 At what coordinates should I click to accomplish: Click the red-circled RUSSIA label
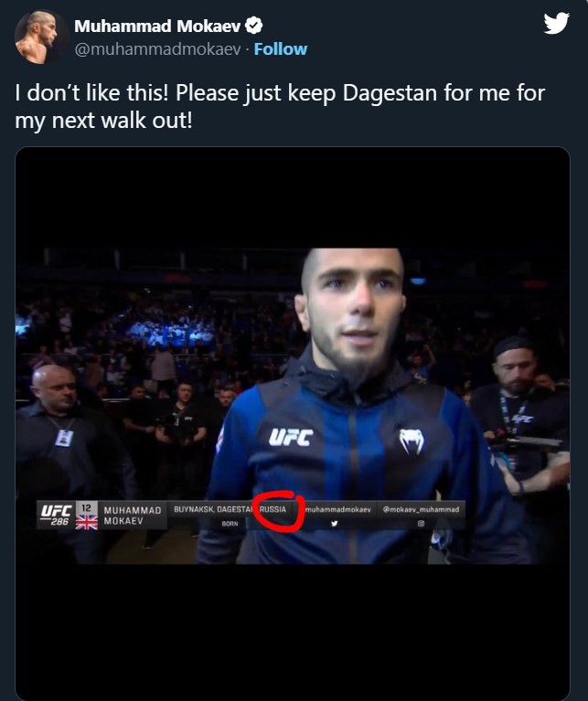273,509
